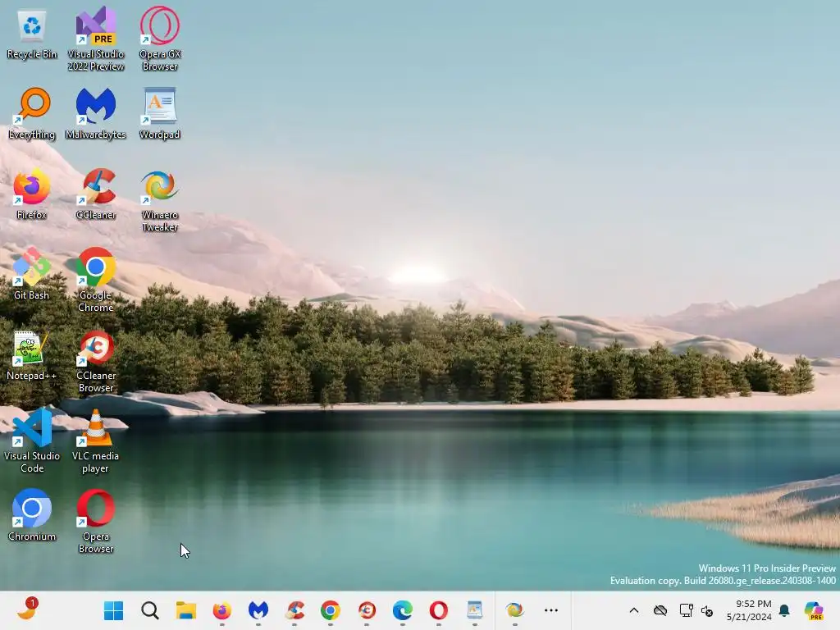This screenshot has height=630, width=840.
Task: Open the clock showing 9:52 PM
Action: (749, 610)
